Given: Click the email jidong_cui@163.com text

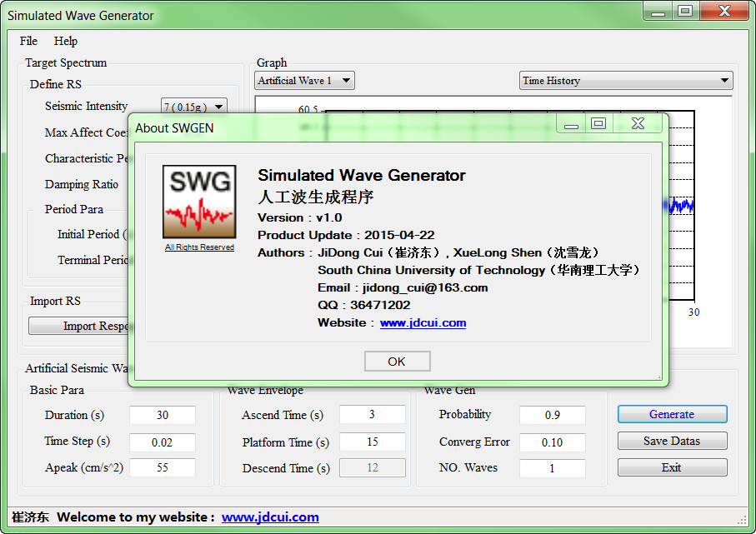Looking at the screenshot, I should pos(425,287).
